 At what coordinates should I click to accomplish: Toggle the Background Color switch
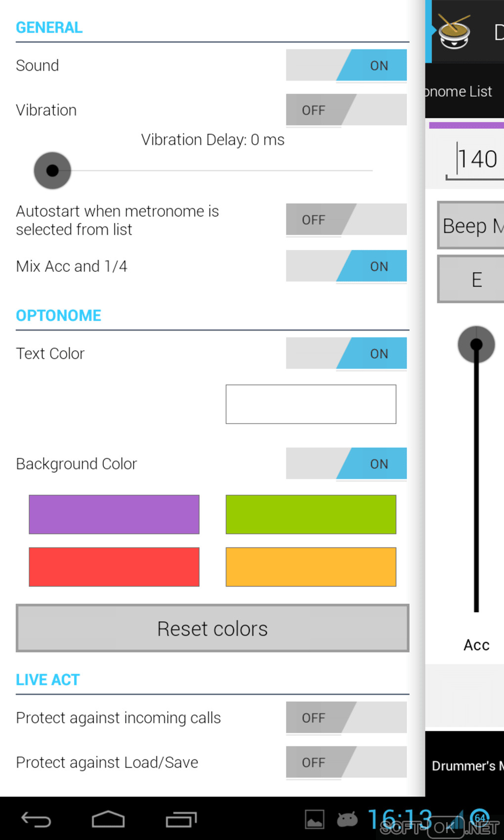346,463
